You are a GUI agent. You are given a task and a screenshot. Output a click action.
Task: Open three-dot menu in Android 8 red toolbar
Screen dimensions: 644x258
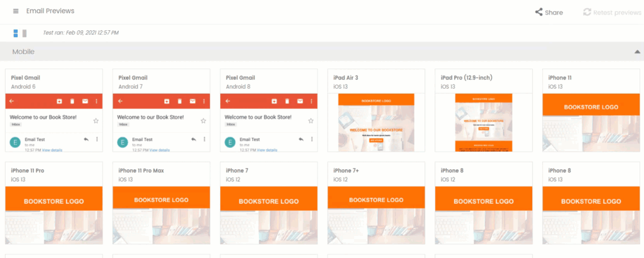tap(311, 101)
